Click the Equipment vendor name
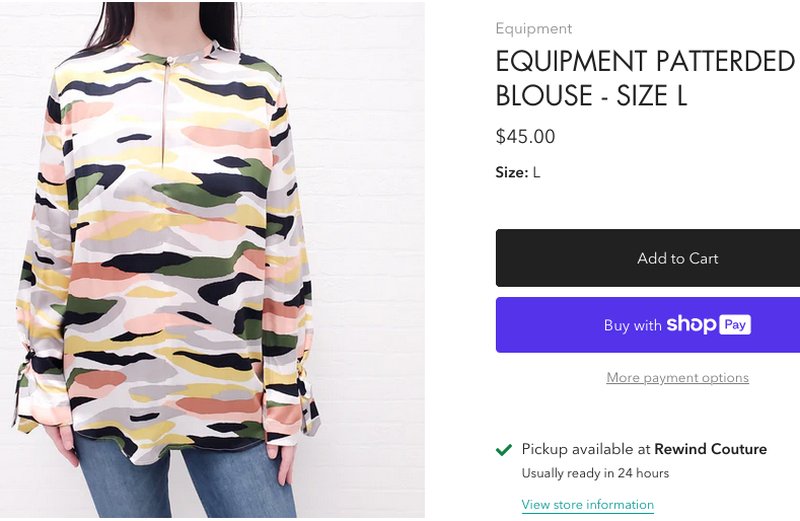The width and height of the screenshot is (800, 521). tap(534, 29)
